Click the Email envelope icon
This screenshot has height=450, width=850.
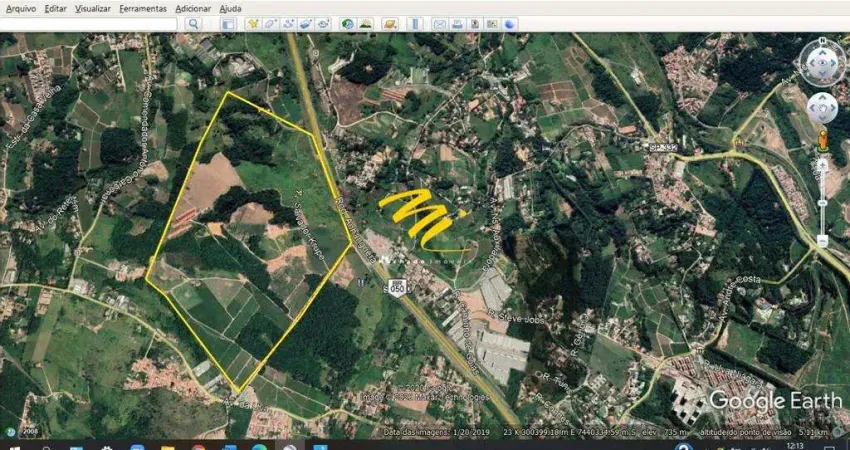click(439, 24)
